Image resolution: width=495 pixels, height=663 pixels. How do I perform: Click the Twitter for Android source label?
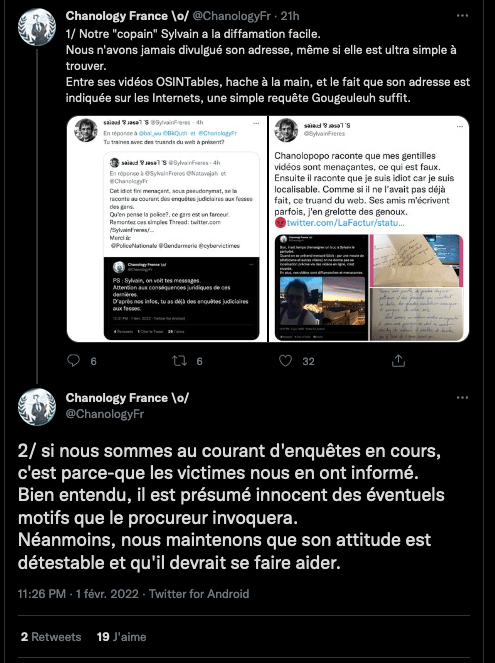tap(199, 594)
